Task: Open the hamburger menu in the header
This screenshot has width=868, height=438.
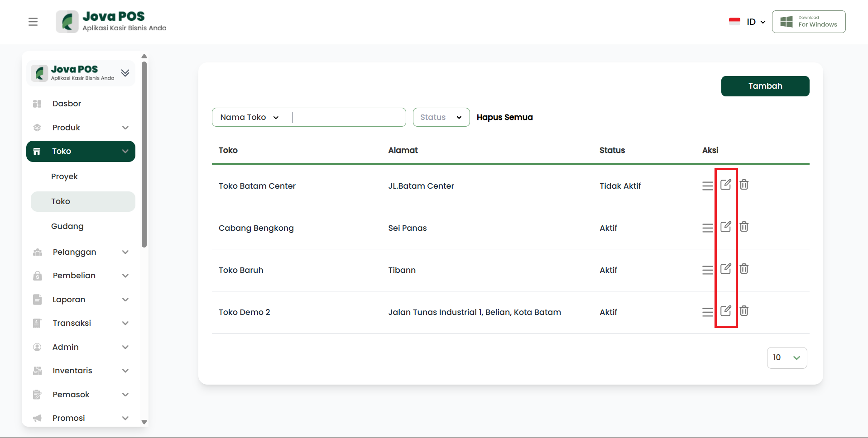Action: point(33,22)
